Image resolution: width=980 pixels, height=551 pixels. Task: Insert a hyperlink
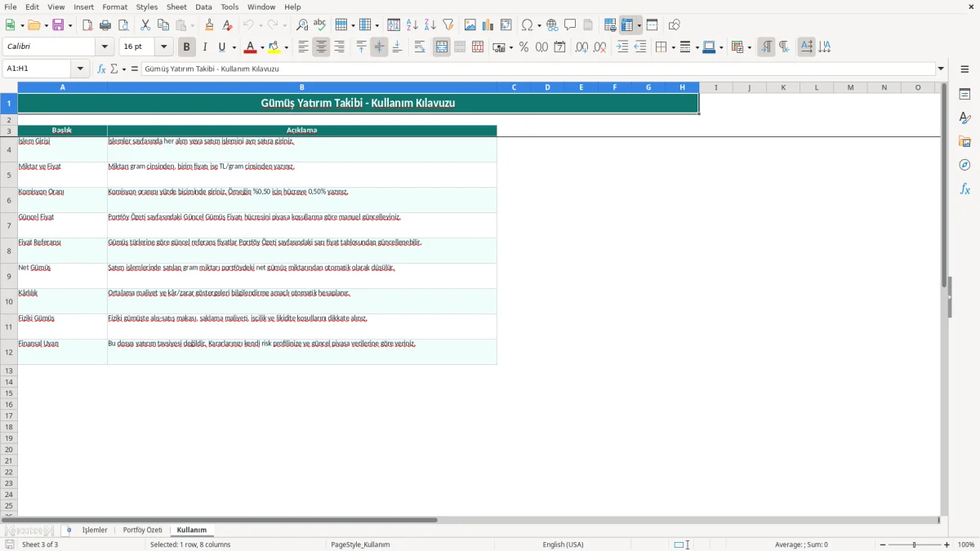coord(552,25)
